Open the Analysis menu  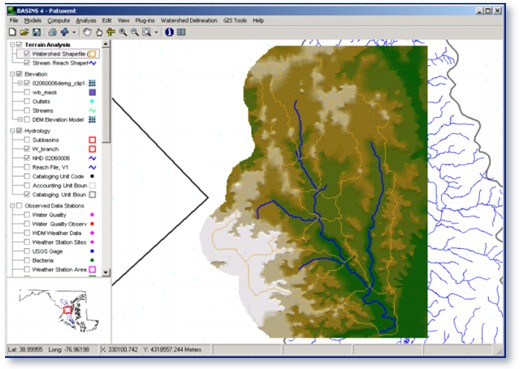(x=86, y=20)
